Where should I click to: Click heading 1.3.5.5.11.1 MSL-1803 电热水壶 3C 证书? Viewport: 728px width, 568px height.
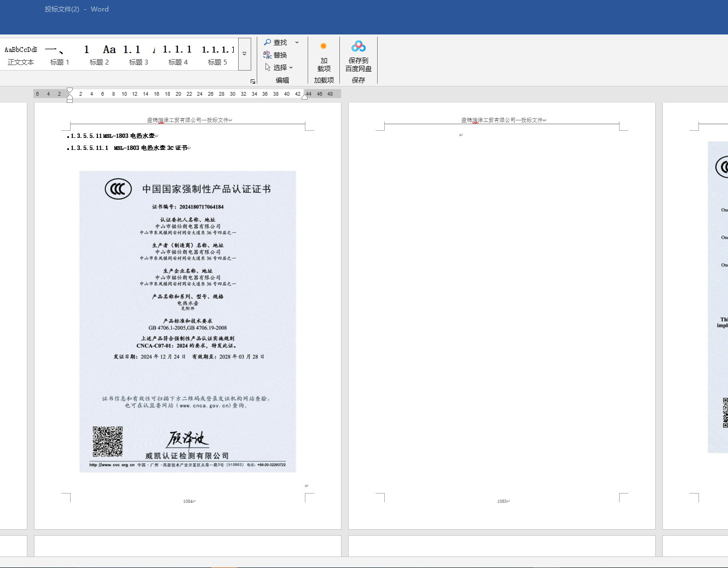pos(129,148)
